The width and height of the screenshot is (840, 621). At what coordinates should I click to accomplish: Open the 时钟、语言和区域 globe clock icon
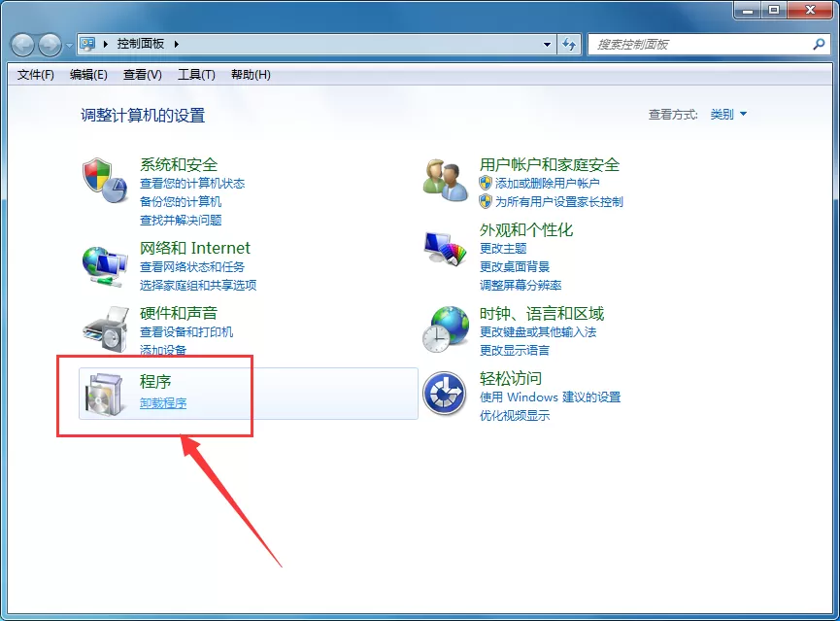[446, 329]
